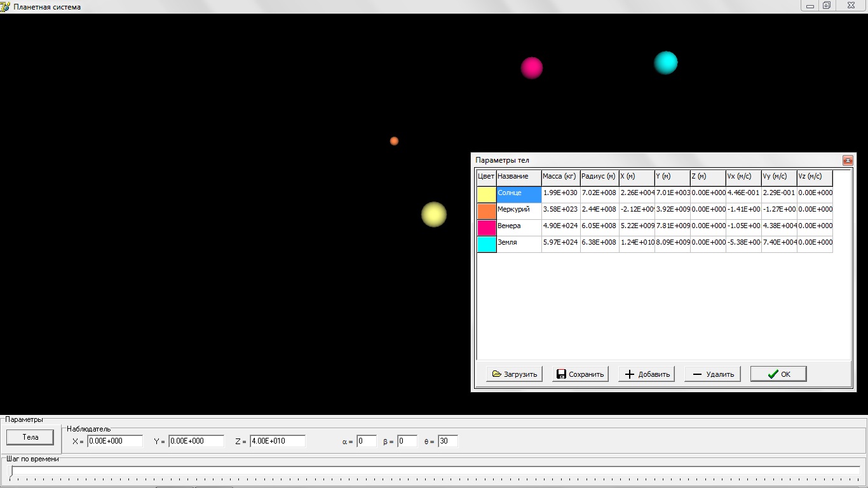Select Sun mass cell 1.99E+030
This screenshot has width=868, height=488.
coord(561,194)
